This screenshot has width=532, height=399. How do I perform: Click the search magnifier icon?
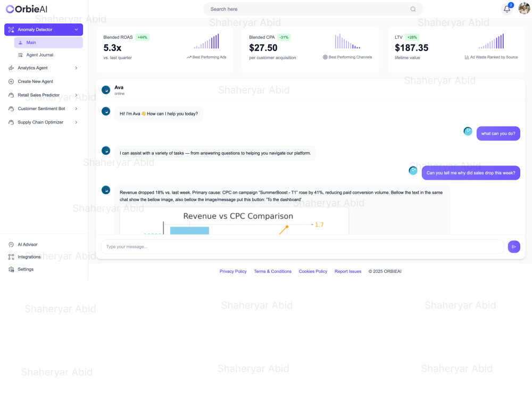[413, 9]
